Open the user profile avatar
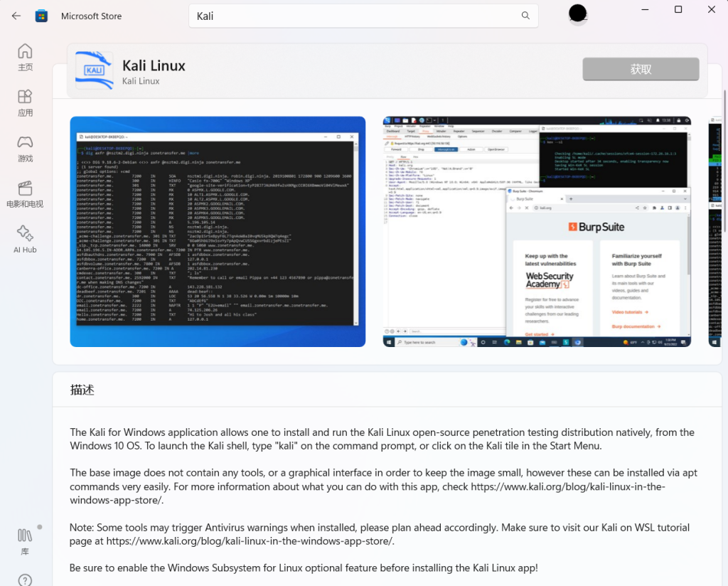This screenshot has height=586, width=728. 578,14
